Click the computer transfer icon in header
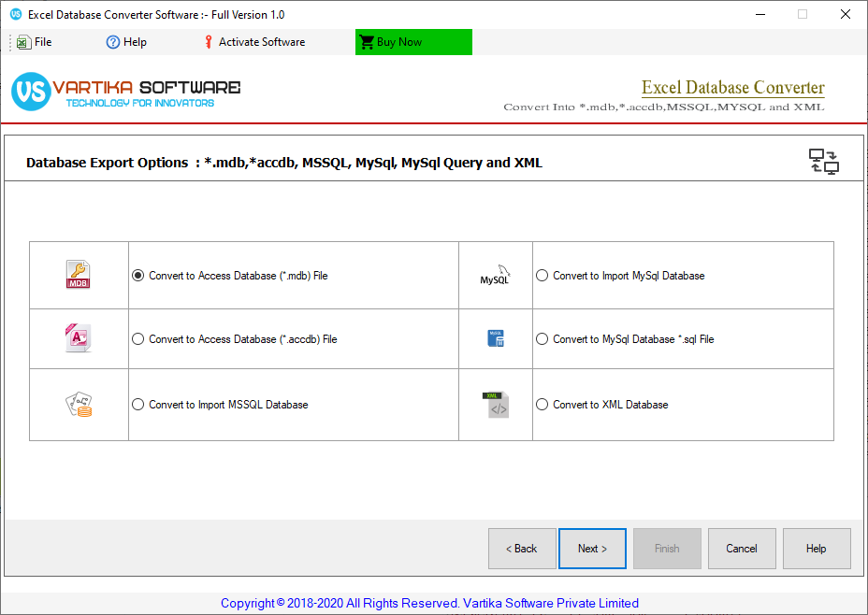Image resolution: width=868 pixels, height=615 pixels. tap(824, 162)
